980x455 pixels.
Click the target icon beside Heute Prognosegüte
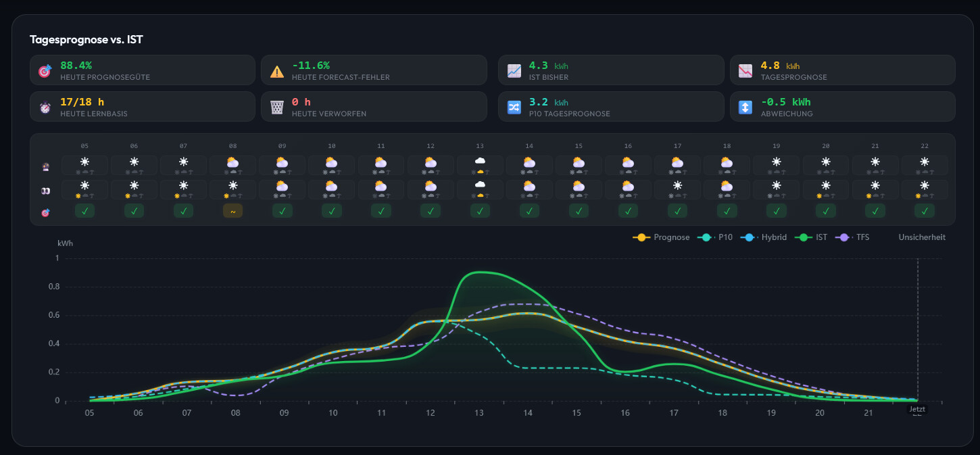45,71
